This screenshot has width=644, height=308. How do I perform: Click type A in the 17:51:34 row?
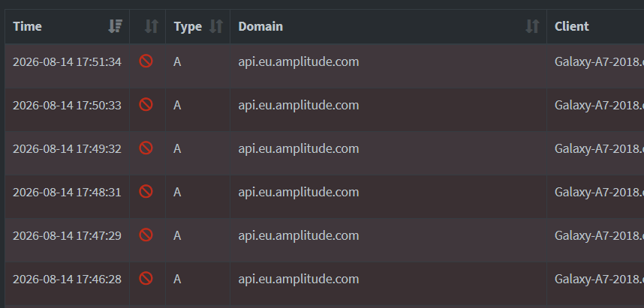pyautogui.click(x=177, y=62)
